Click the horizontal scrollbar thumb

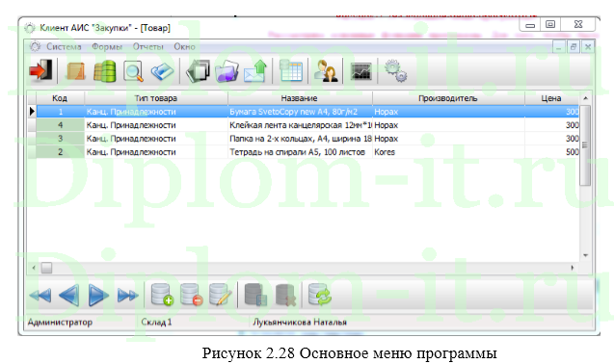tap(46, 268)
